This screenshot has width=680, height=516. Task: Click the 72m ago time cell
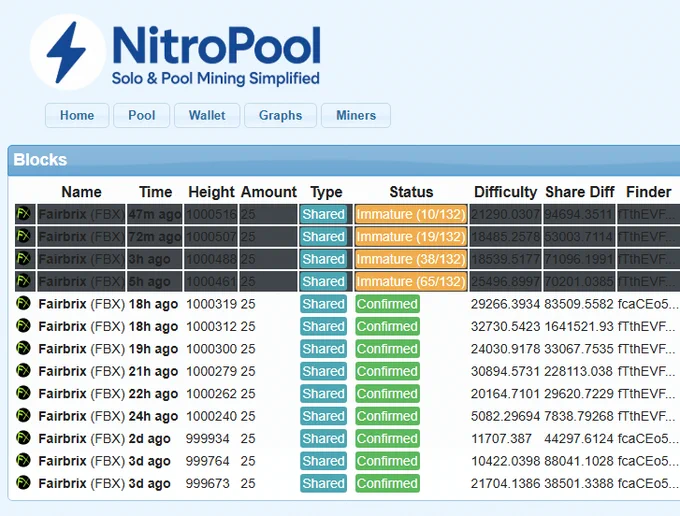coord(155,237)
